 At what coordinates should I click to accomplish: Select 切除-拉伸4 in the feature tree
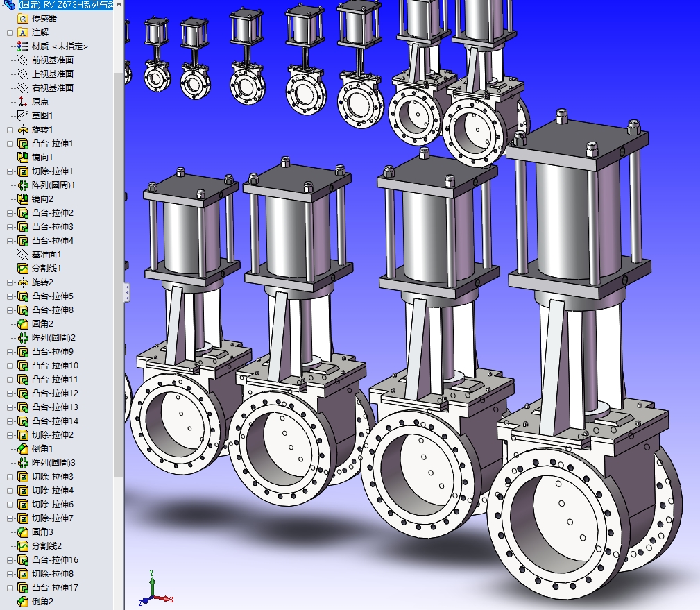[52, 491]
